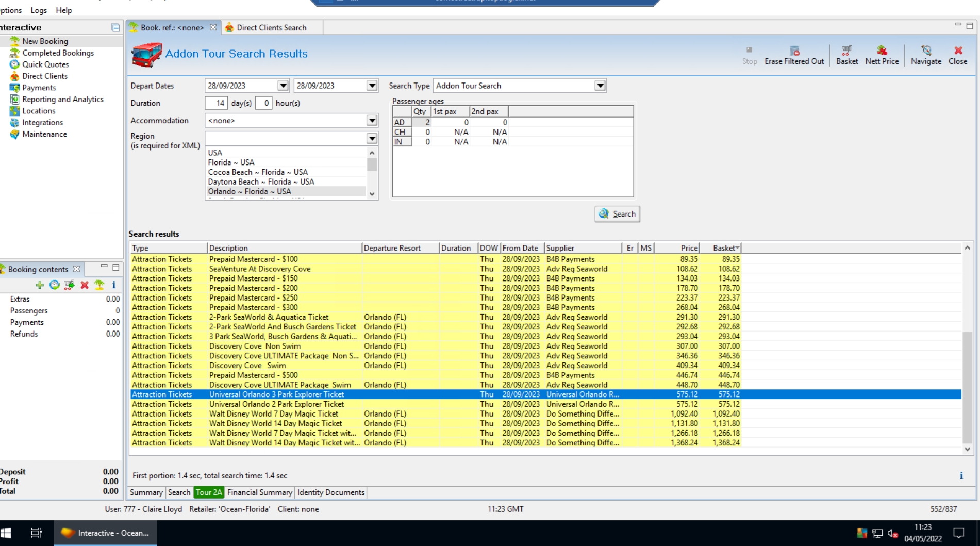Click the results scrollbar down arrow
Image resolution: width=980 pixels, height=546 pixels.
(x=967, y=449)
